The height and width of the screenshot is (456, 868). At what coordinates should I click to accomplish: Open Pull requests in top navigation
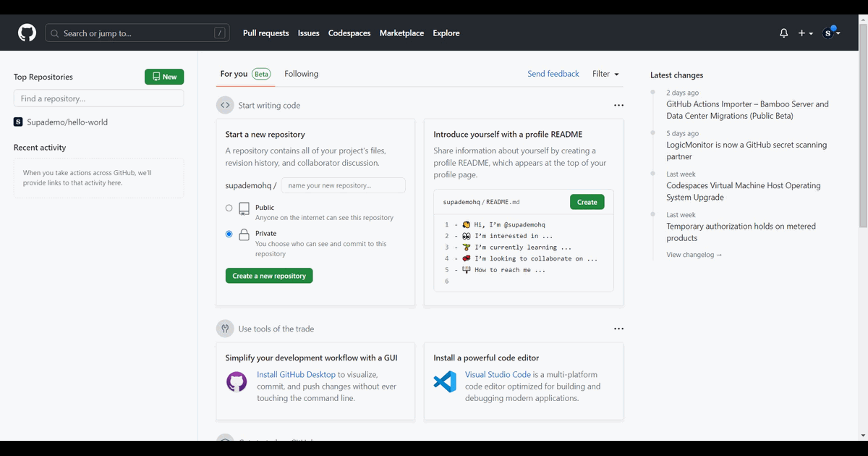[x=266, y=33]
